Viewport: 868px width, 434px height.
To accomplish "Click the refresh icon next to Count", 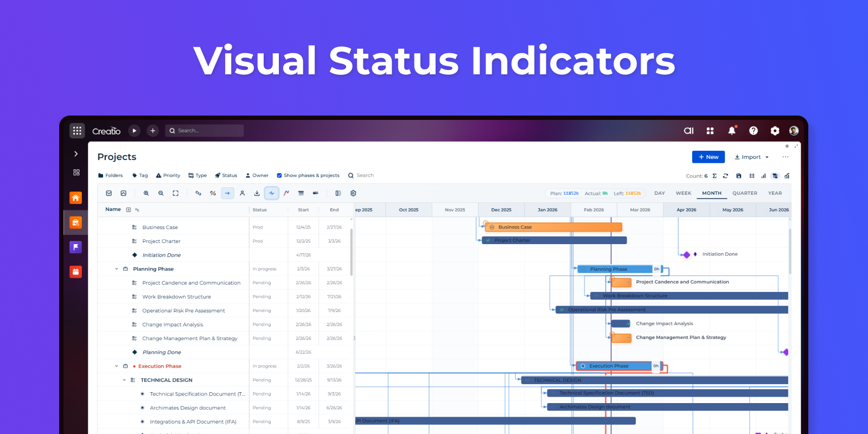I will tap(725, 176).
